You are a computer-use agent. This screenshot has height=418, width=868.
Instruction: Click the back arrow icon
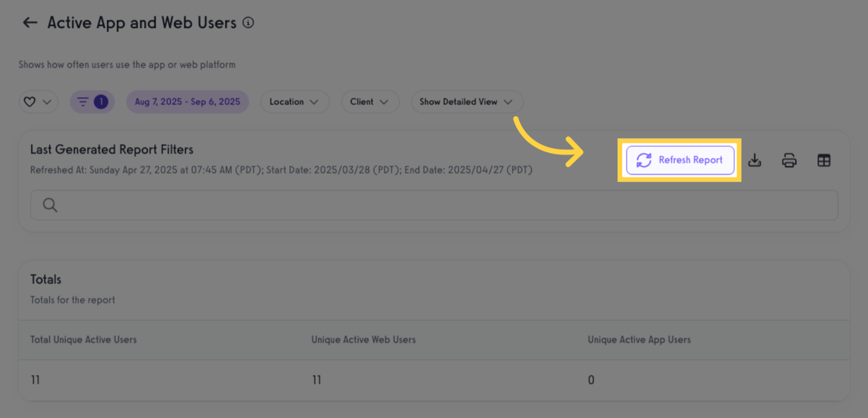pyautogui.click(x=30, y=23)
